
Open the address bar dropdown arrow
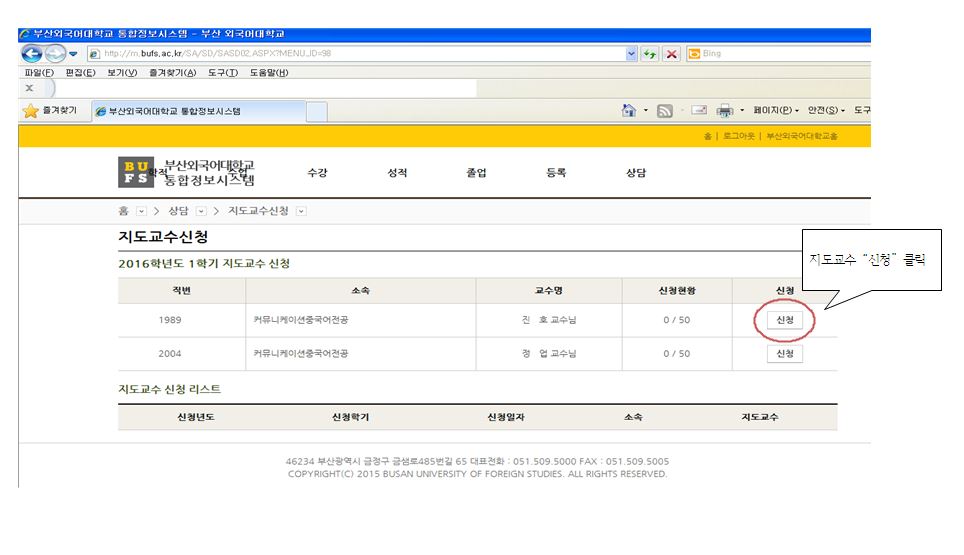point(631,53)
